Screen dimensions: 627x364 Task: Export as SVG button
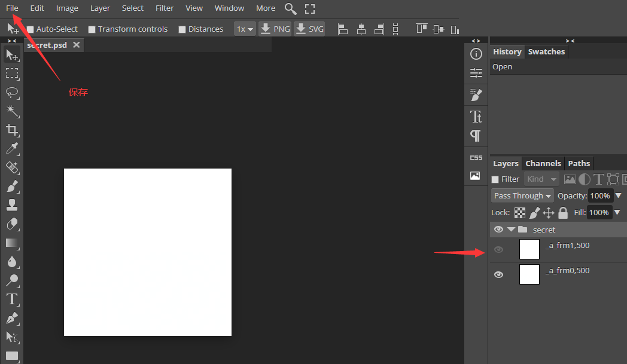tap(309, 29)
